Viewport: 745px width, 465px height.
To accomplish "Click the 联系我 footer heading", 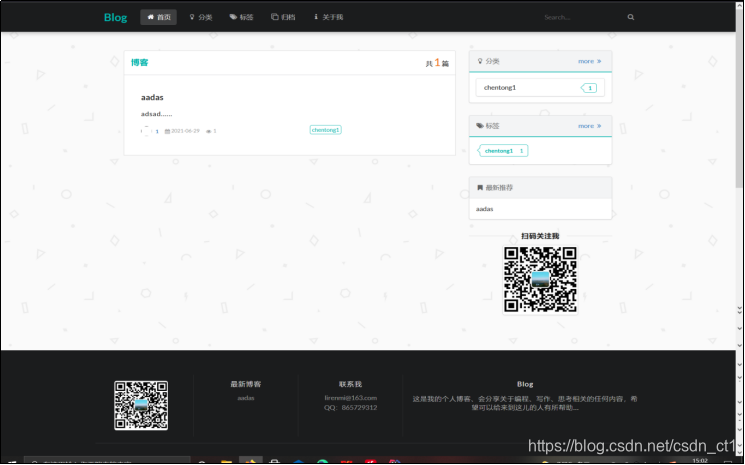I will (x=351, y=384).
